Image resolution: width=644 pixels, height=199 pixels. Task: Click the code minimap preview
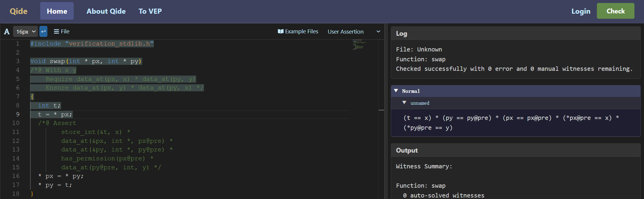tap(359, 45)
